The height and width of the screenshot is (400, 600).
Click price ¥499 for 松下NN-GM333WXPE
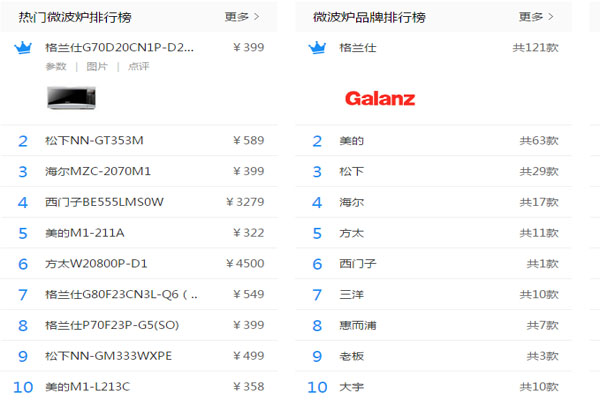[249, 356]
